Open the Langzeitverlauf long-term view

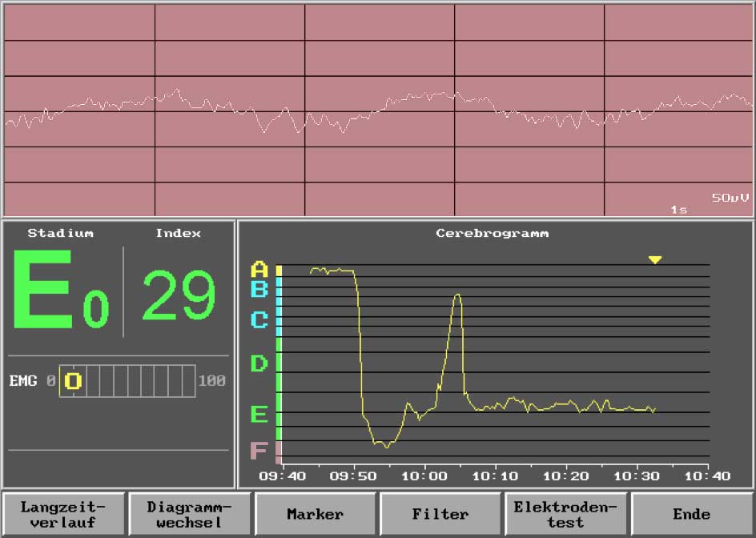coord(63,514)
